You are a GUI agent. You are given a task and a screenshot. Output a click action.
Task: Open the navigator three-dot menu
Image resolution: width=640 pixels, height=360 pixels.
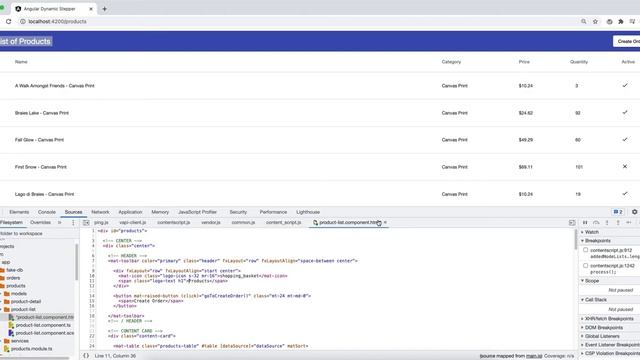click(x=73, y=222)
